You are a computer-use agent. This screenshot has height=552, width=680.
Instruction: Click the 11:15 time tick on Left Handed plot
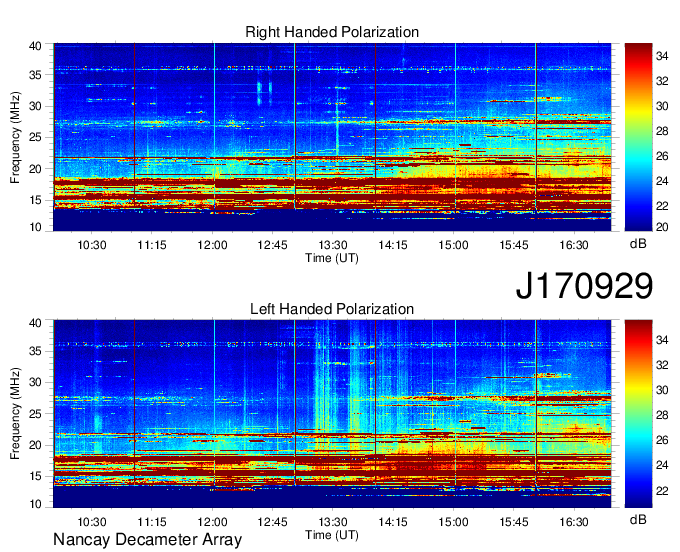152,522
